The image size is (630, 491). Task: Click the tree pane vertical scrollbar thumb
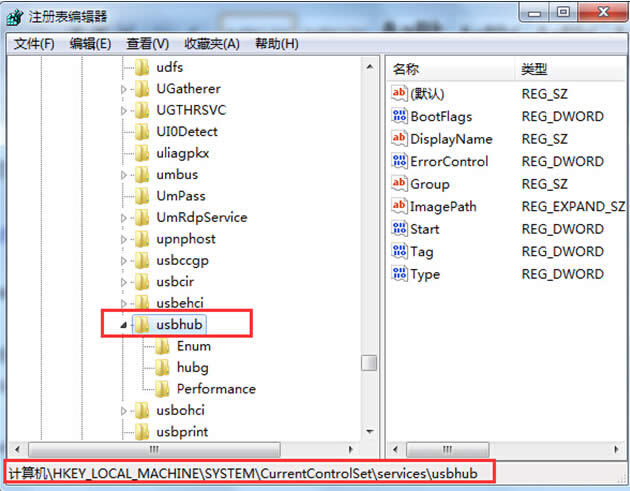[x=369, y=363]
